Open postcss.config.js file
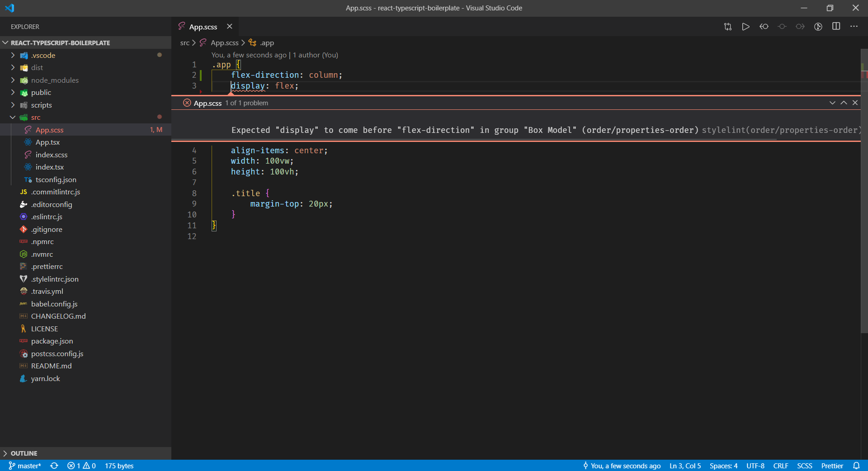The width and height of the screenshot is (868, 471). (x=86, y=353)
